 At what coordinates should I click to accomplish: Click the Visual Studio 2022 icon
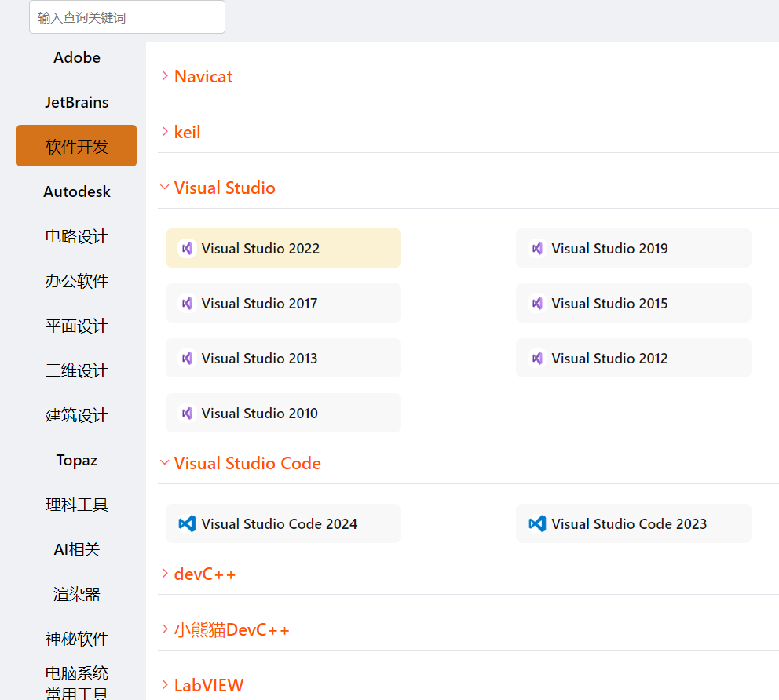187,248
